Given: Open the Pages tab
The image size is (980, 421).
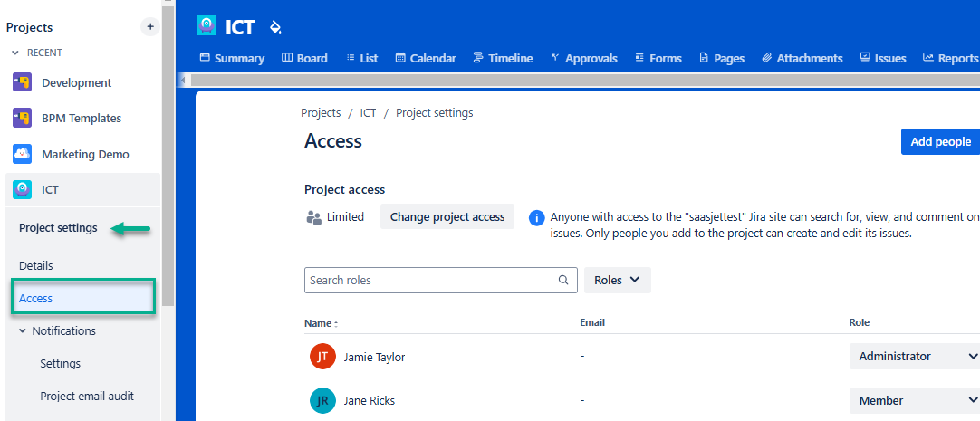Looking at the screenshot, I should (722, 58).
